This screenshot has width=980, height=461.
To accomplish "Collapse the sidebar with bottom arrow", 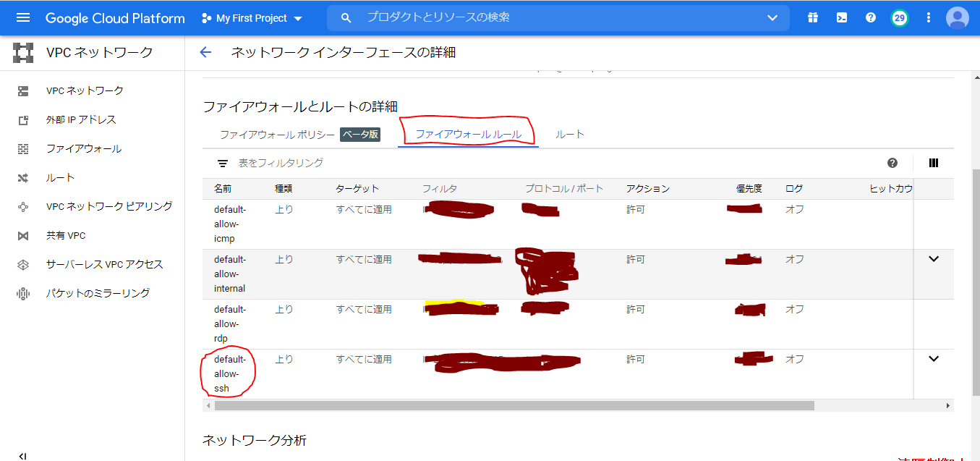I will [x=23, y=456].
